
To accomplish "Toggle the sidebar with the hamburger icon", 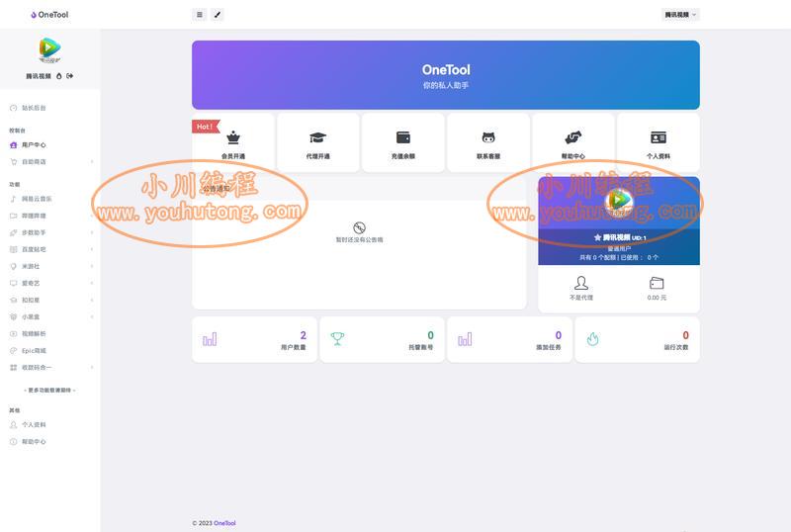I will coord(200,15).
